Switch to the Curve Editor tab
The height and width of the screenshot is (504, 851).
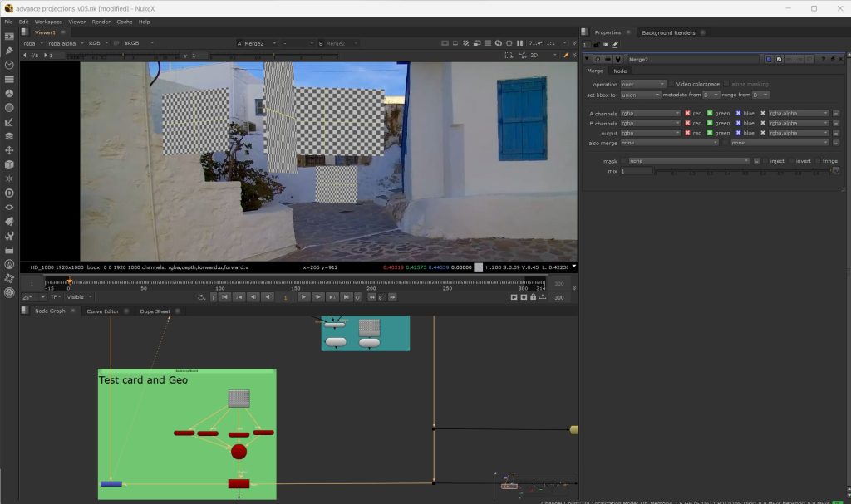(102, 311)
